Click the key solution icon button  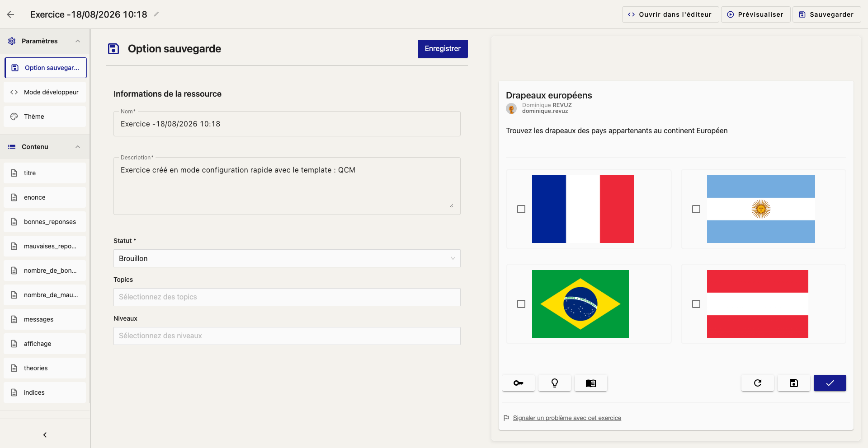point(519,383)
